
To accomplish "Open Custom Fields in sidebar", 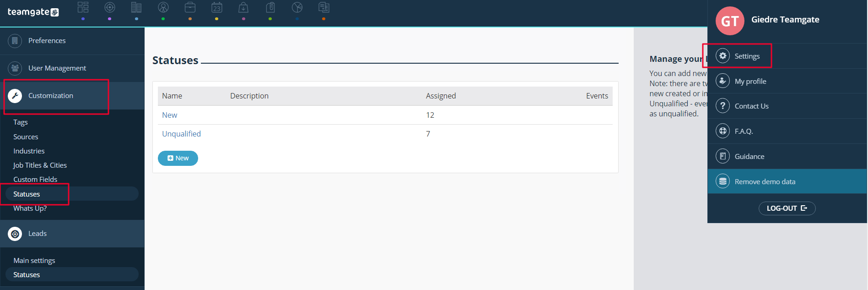I will coord(35,179).
